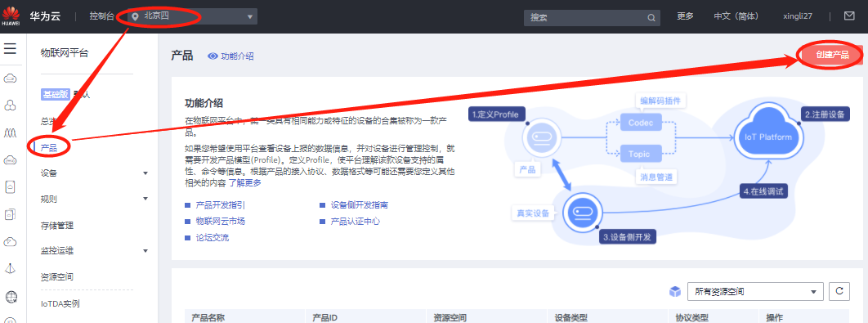The image size is (868, 323).
Task: Open the three-circles cluster service icon
Action: point(10,105)
